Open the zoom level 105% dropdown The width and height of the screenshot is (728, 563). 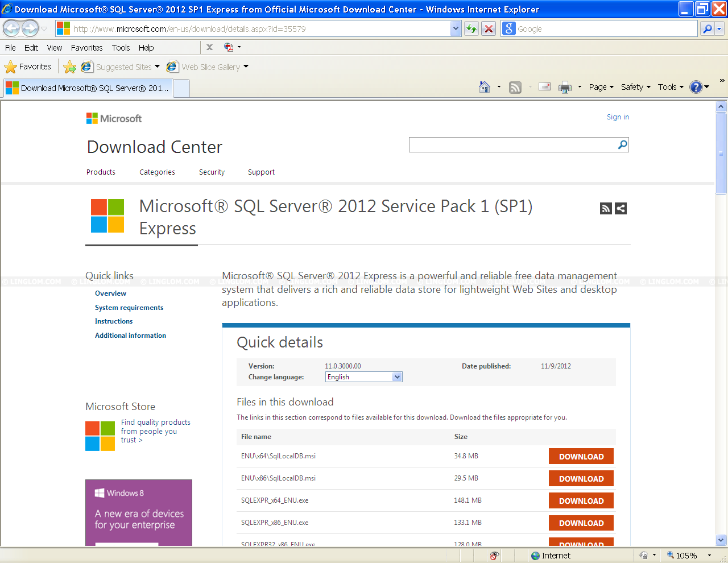click(709, 556)
